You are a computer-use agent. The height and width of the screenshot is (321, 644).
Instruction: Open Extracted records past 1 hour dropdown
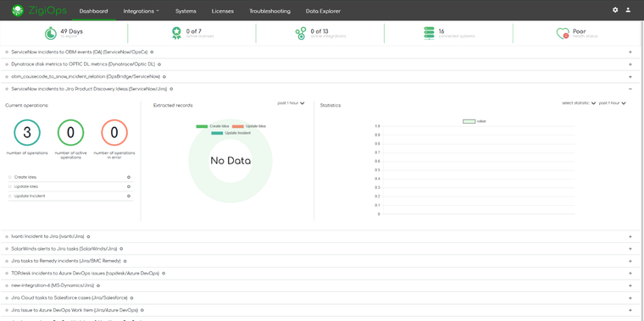291,103
